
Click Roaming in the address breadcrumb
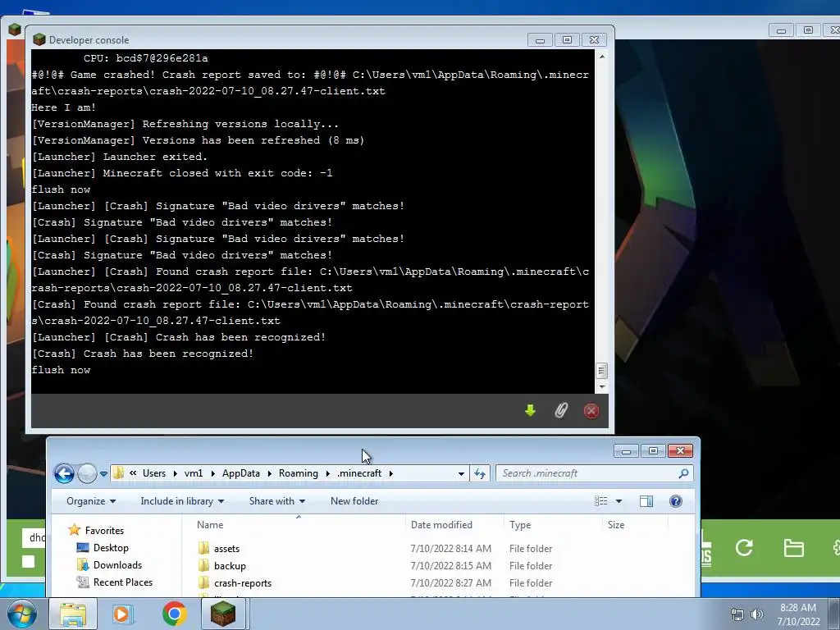[x=298, y=473]
